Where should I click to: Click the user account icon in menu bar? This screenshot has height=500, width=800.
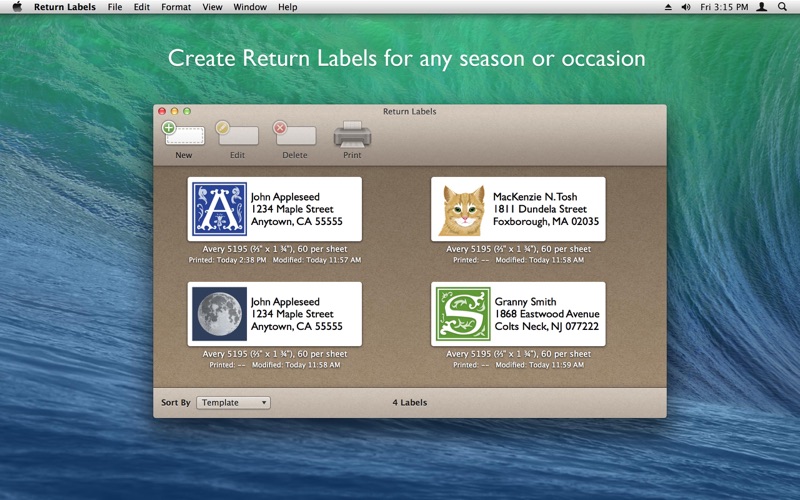[762, 7]
